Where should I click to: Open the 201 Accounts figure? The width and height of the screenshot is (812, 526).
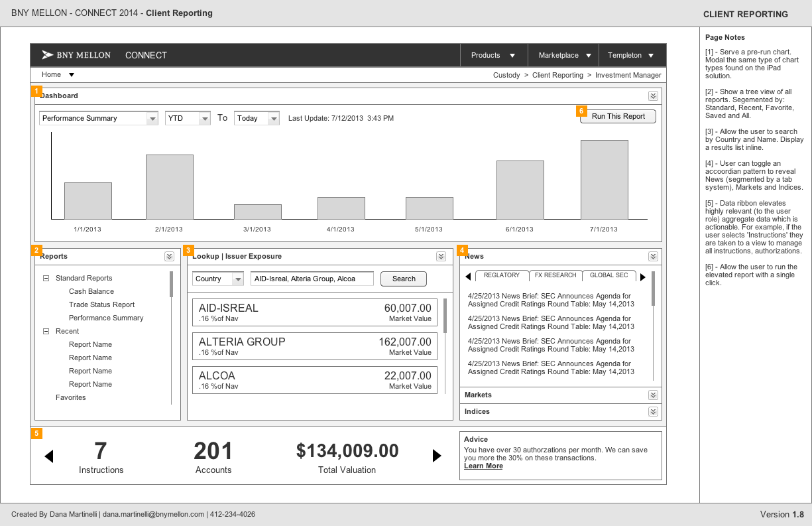point(213,458)
